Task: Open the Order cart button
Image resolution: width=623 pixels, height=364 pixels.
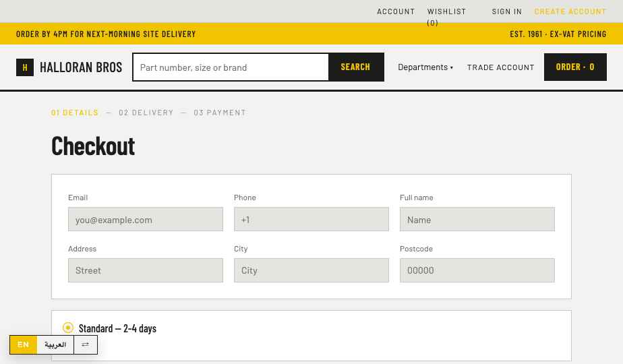Action: coord(575,67)
